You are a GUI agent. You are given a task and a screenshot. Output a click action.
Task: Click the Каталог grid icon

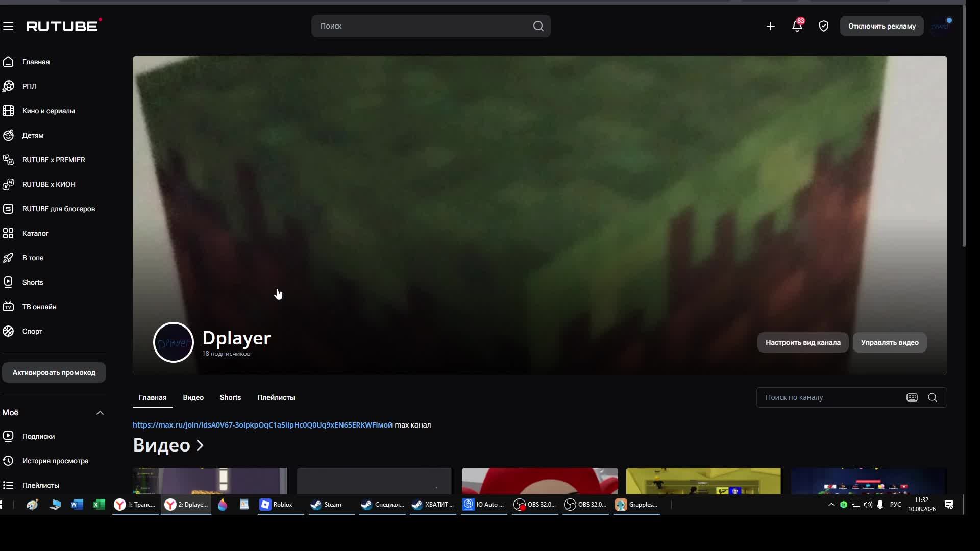coord(8,233)
